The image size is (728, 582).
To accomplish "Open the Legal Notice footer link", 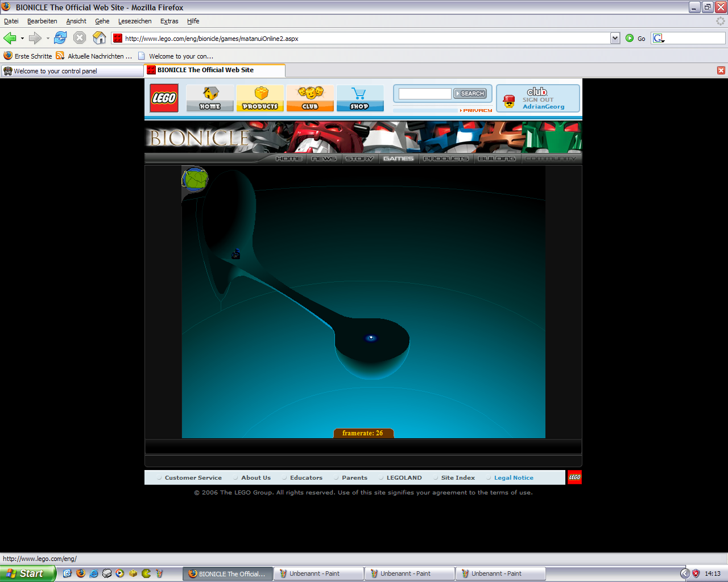I will [x=514, y=478].
